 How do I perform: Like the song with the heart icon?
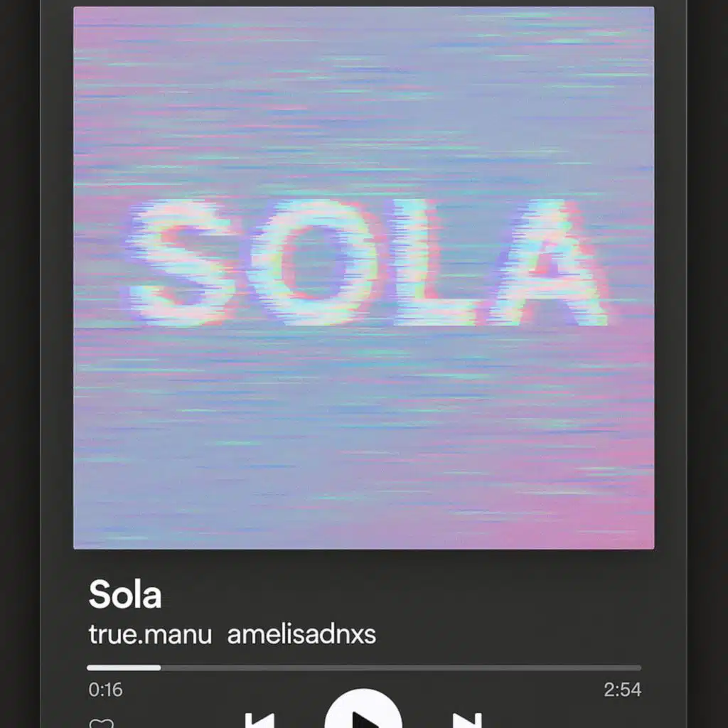(x=101, y=723)
